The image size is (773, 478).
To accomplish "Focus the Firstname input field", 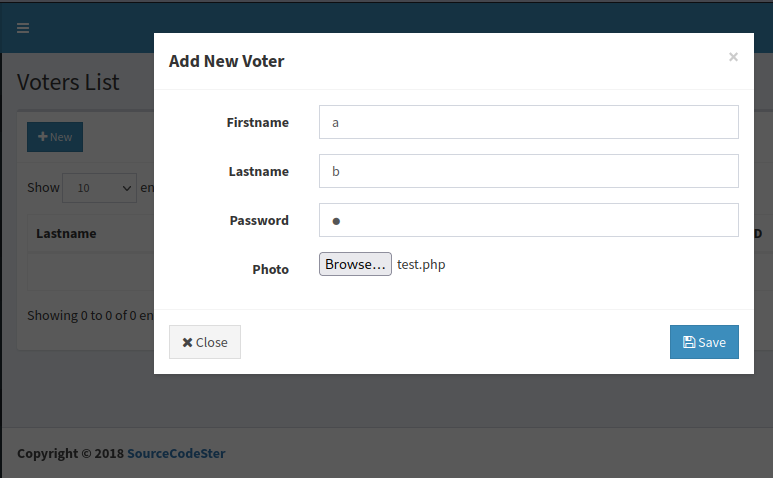I will point(528,122).
